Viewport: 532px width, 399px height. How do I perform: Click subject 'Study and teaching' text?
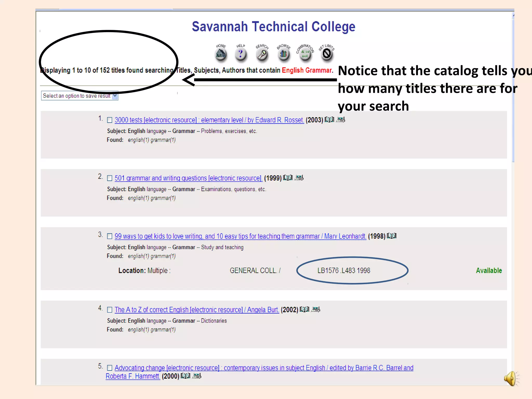coord(222,247)
